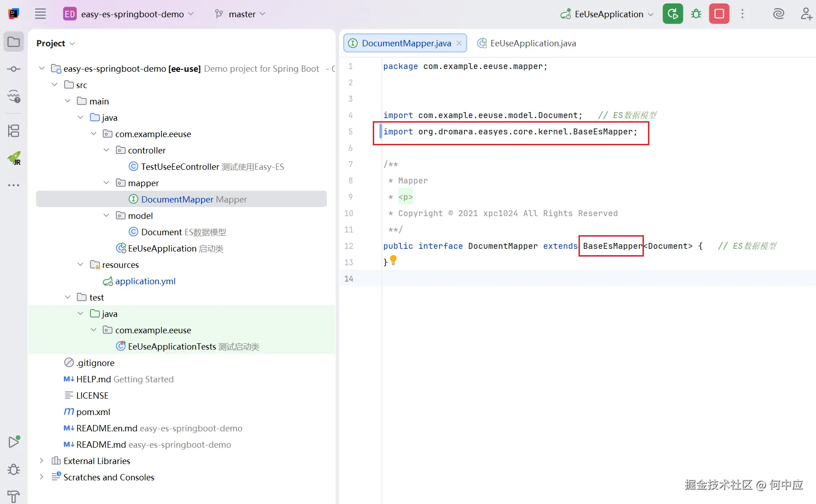Viewport: 816px width, 504px height.
Task: Collapse the easy-es-springboot-demo root node
Action: pos(42,69)
